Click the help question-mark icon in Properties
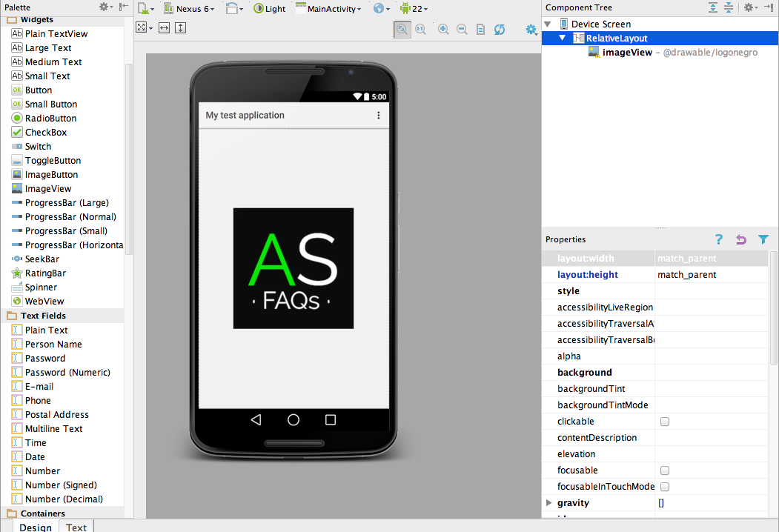This screenshot has width=779, height=532. click(x=718, y=239)
